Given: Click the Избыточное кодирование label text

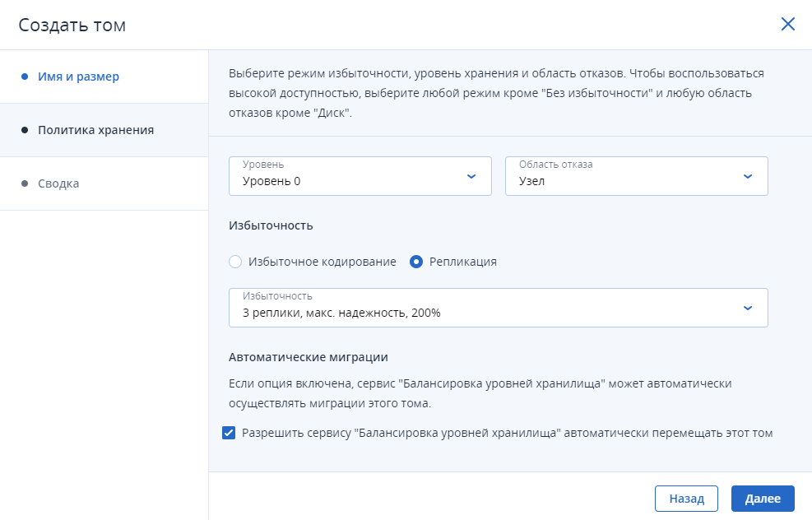Looking at the screenshot, I should click(322, 262).
